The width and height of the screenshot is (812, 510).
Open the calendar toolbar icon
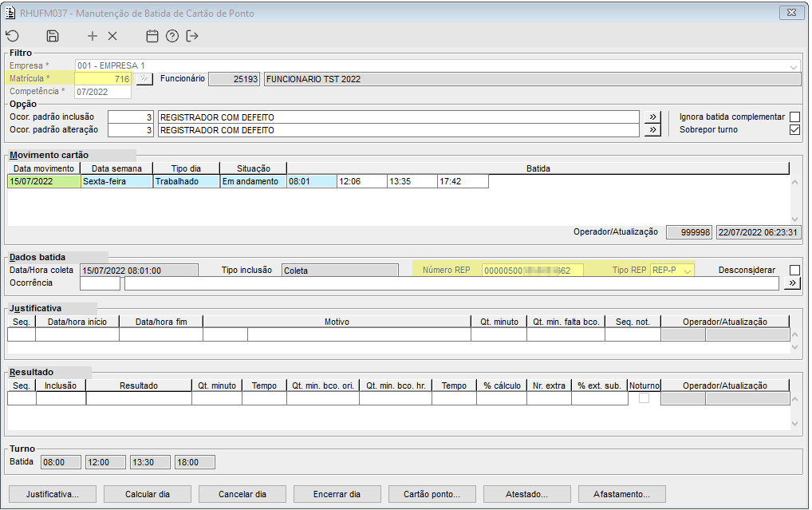(x=152, y=36)
